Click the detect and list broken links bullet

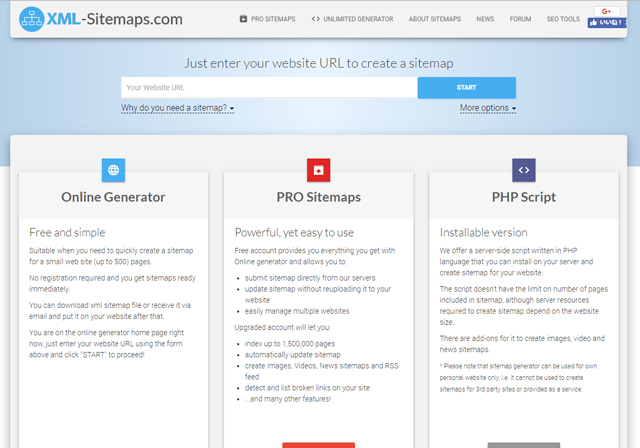click(x=307, y=388)
